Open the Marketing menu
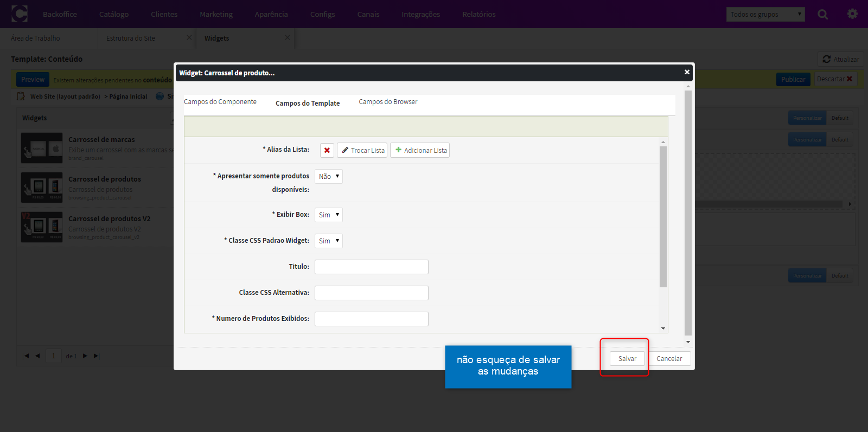The height and width of the screenshot is (432, 868). 216,14
